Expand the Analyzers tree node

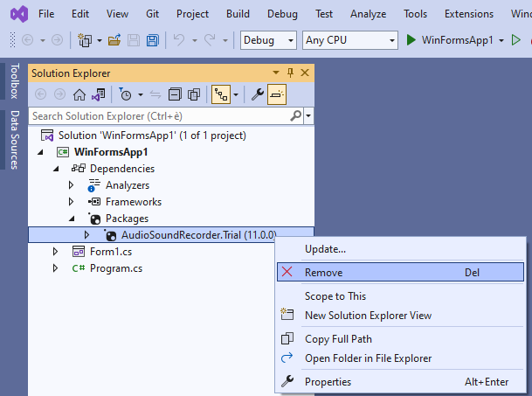[x=73, y=185]
